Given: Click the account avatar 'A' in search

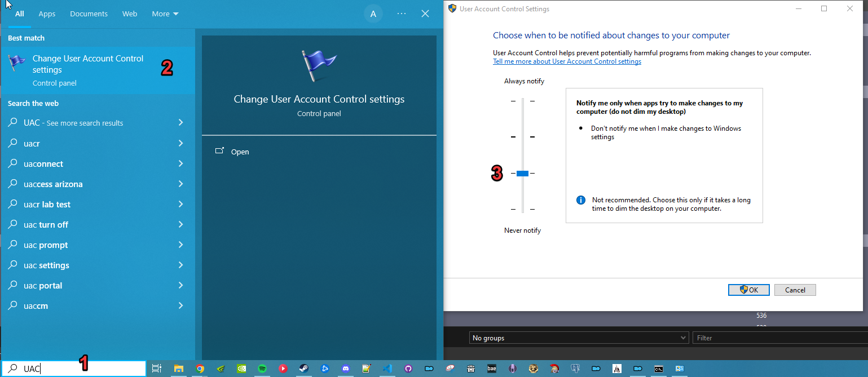Looking at the screenshot, I should pyautogui.click(x=373, y=14).
